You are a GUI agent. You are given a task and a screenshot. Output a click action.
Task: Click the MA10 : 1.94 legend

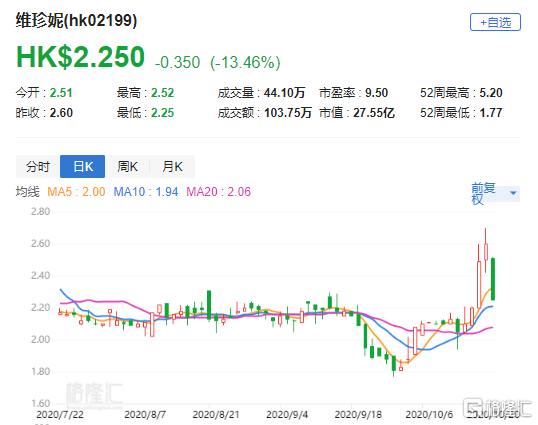click(x=146, y=192)
